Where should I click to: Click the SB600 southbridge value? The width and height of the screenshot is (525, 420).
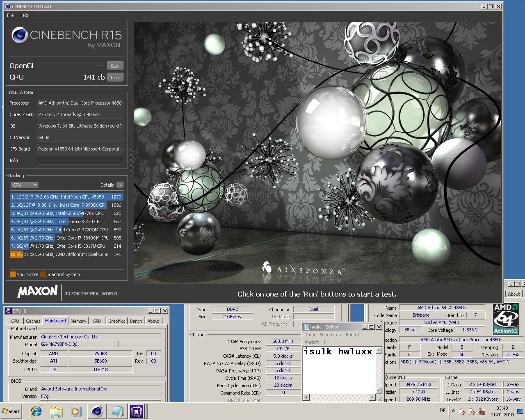100,361
